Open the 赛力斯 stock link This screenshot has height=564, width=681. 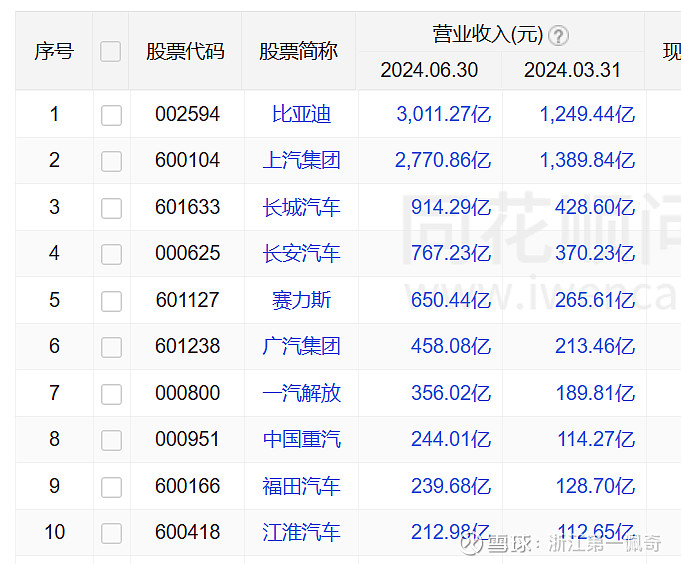(x=301, y=300)
